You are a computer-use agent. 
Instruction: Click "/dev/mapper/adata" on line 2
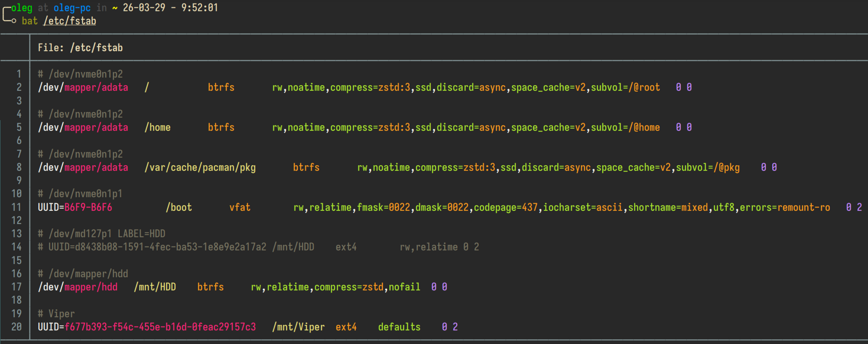(83, 87)
